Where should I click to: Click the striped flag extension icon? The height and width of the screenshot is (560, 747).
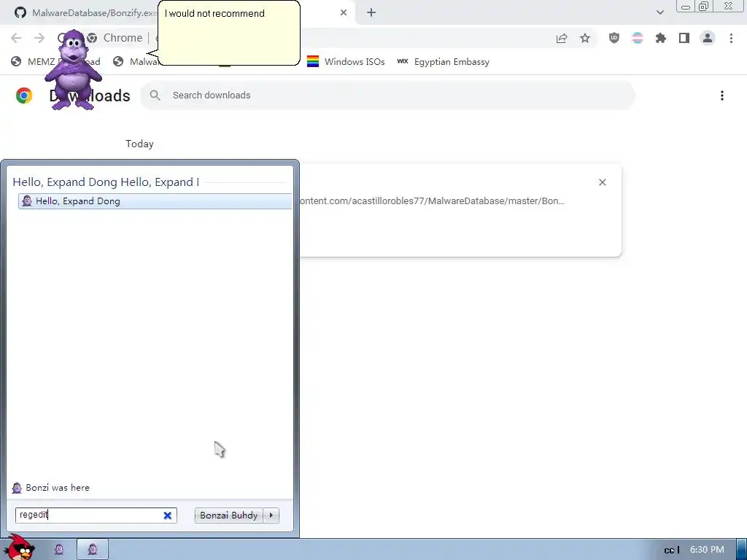(638, 38)
